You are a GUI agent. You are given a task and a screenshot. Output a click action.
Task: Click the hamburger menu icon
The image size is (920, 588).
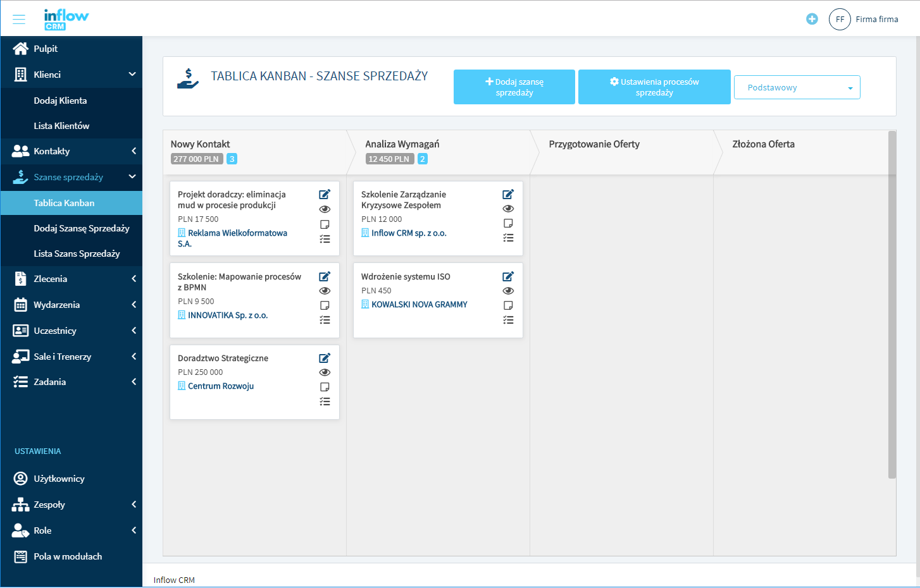point(19,19)
